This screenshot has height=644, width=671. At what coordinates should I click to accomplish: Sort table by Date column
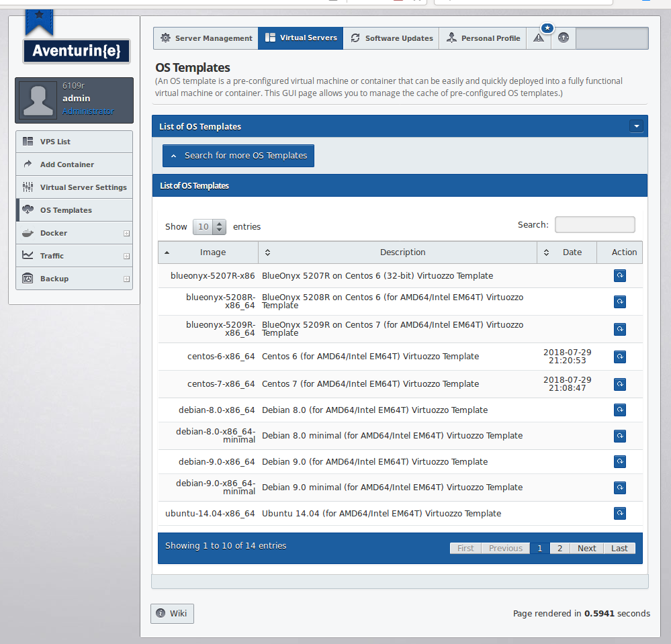click(x=567, y=252)
